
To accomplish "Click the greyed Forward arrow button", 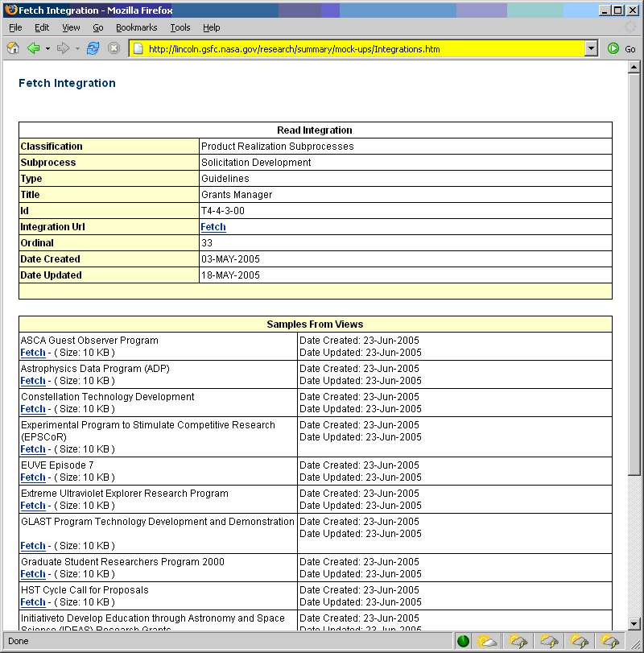I will coord(63,48).
